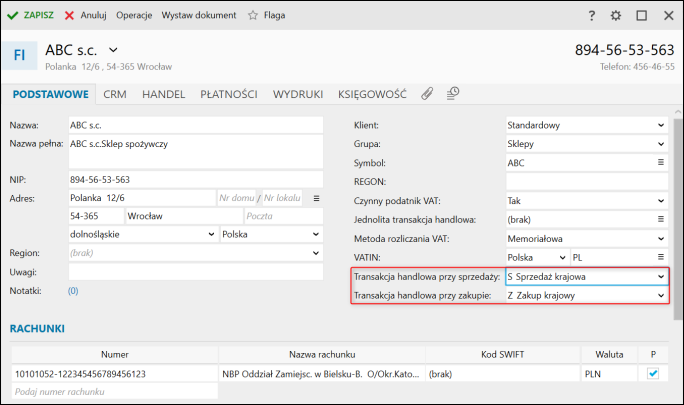Switch to the WYDRUKI tab
This screenshot has height=405, width=684.
point(298,94)
